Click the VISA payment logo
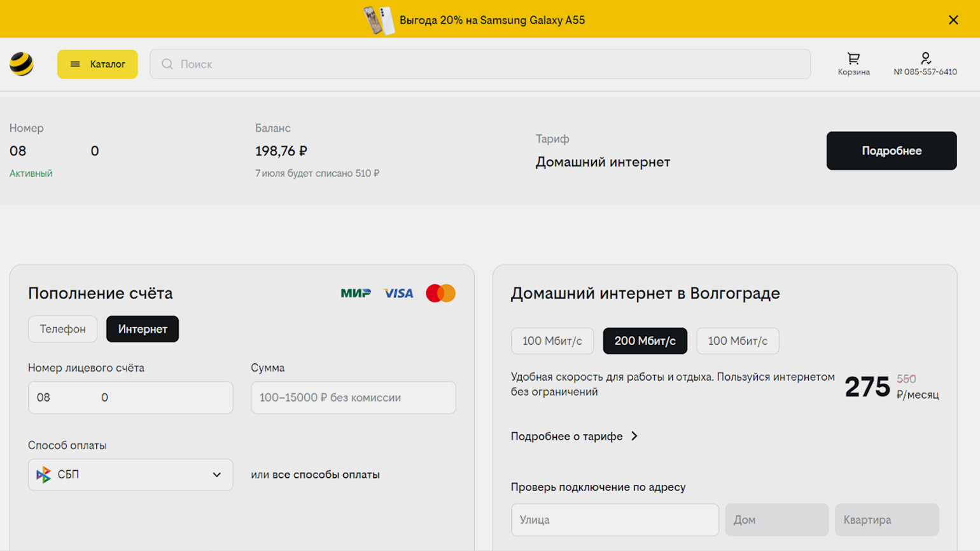 (398, 293)
